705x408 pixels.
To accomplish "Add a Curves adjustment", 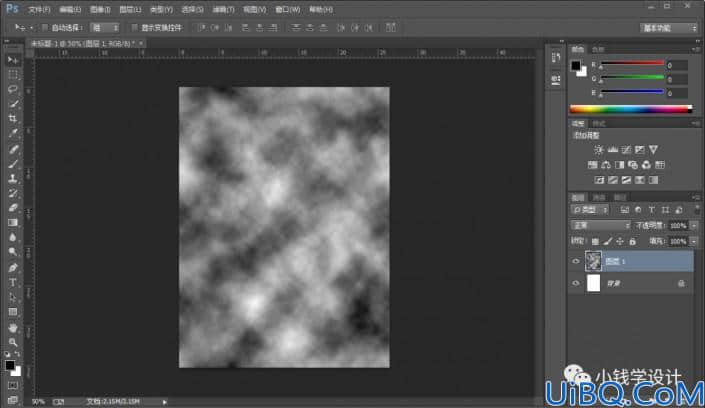I will coord(626,150).
